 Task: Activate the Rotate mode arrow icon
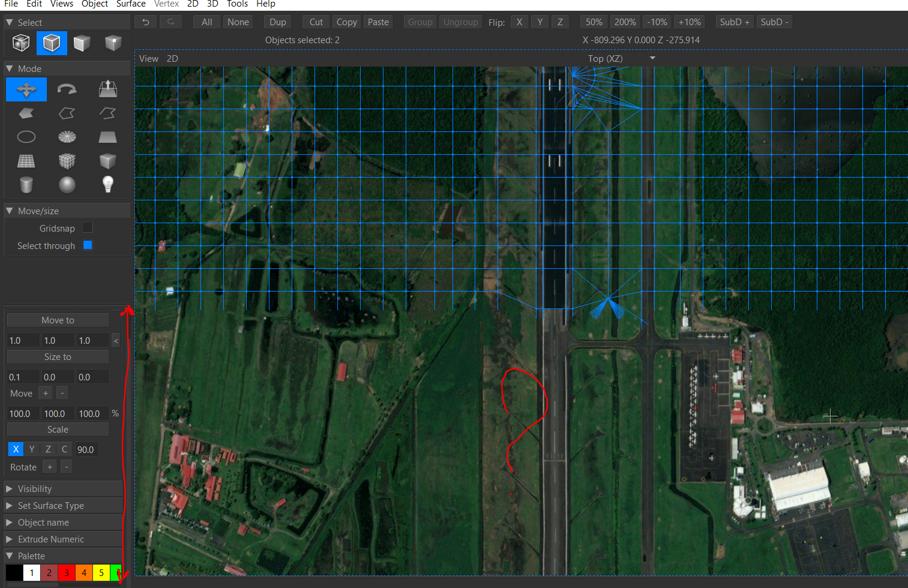point(67,90)
